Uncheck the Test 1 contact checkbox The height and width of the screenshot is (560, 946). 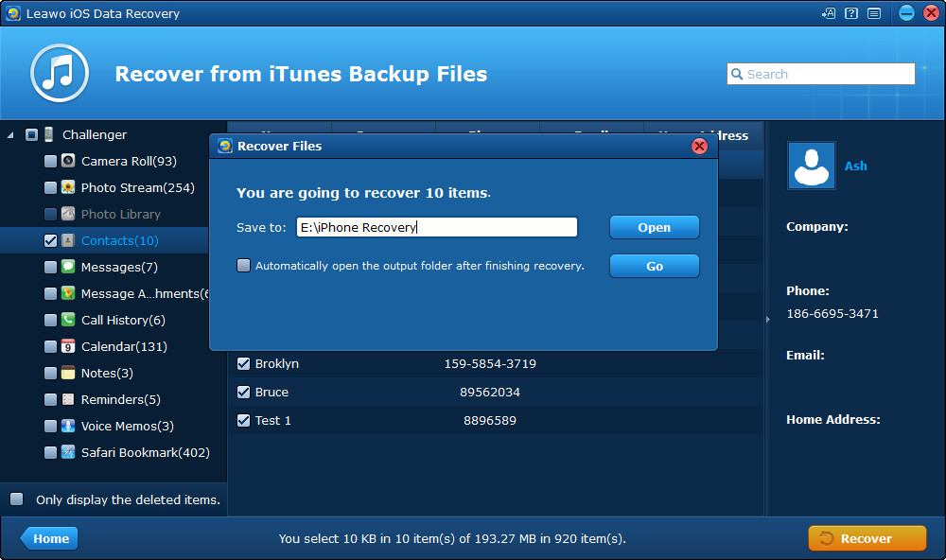(243, 420)
